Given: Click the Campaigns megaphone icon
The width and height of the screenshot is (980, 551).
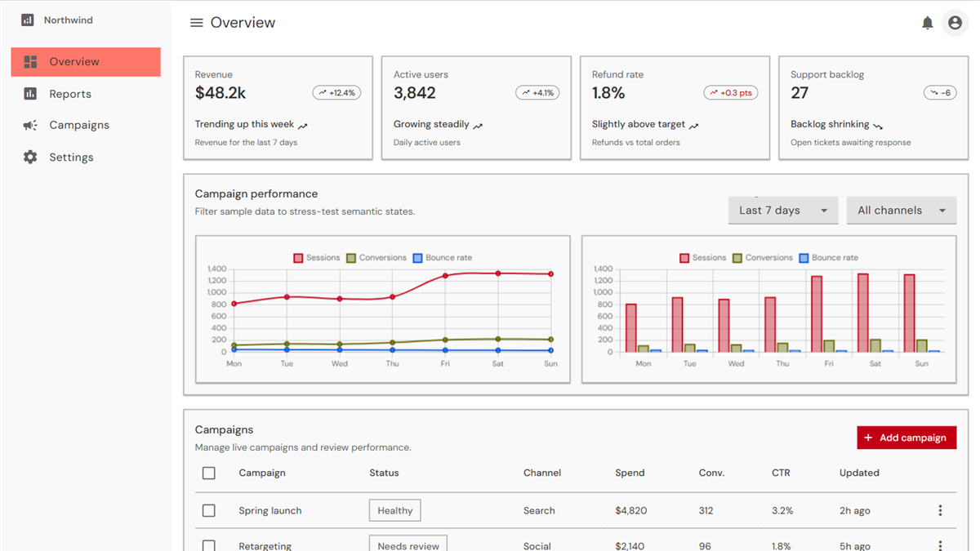Looking at the screenshot, I should pos(30,125).
